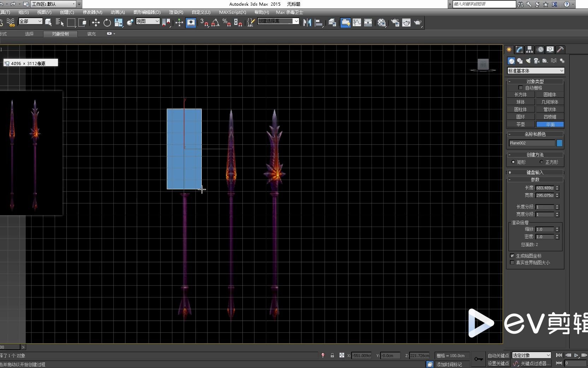Screen dimensions: 588x368
Task: Switch to Cameras creation category icon
Action: coord(536,61)
